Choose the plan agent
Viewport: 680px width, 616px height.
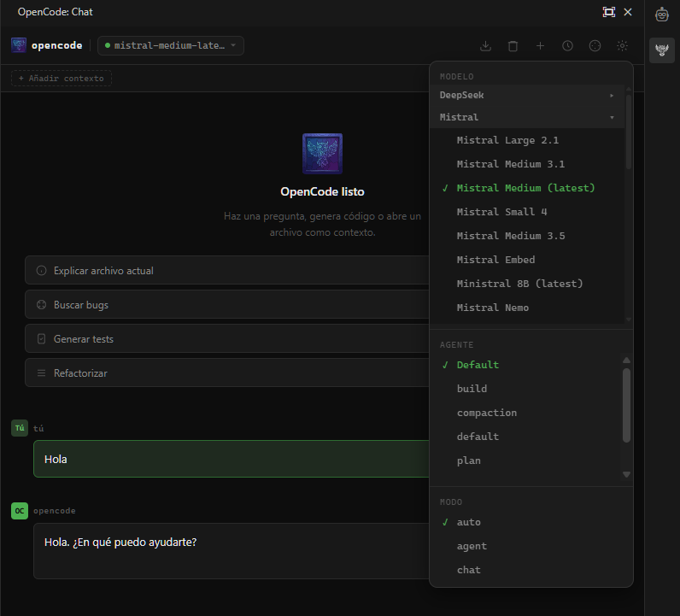coord(525,461)
